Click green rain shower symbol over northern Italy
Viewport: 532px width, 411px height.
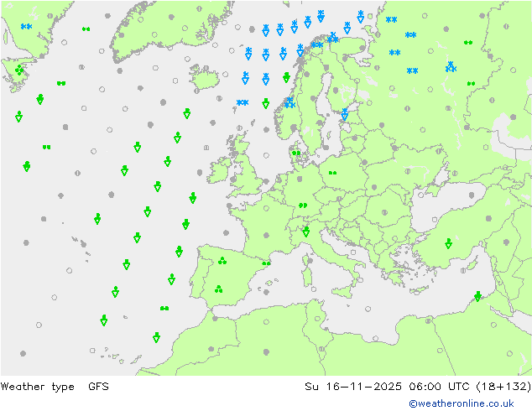(x=305, y=232)
